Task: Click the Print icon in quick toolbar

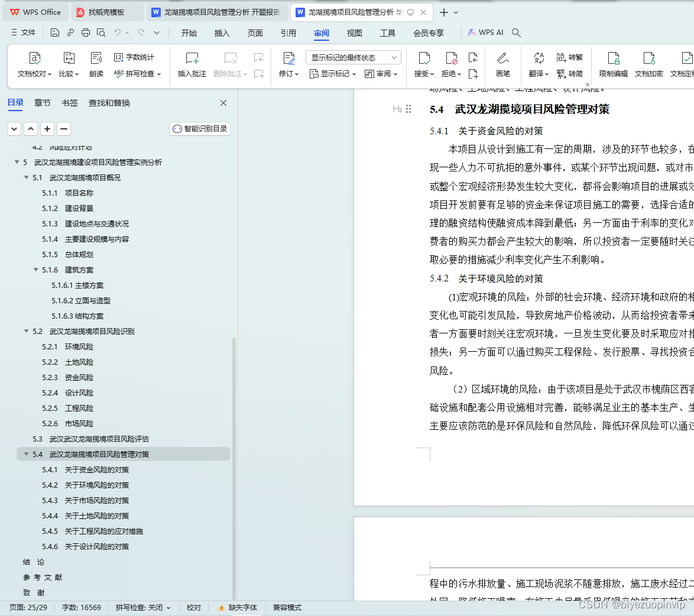Action: click(x=86, y=33)
